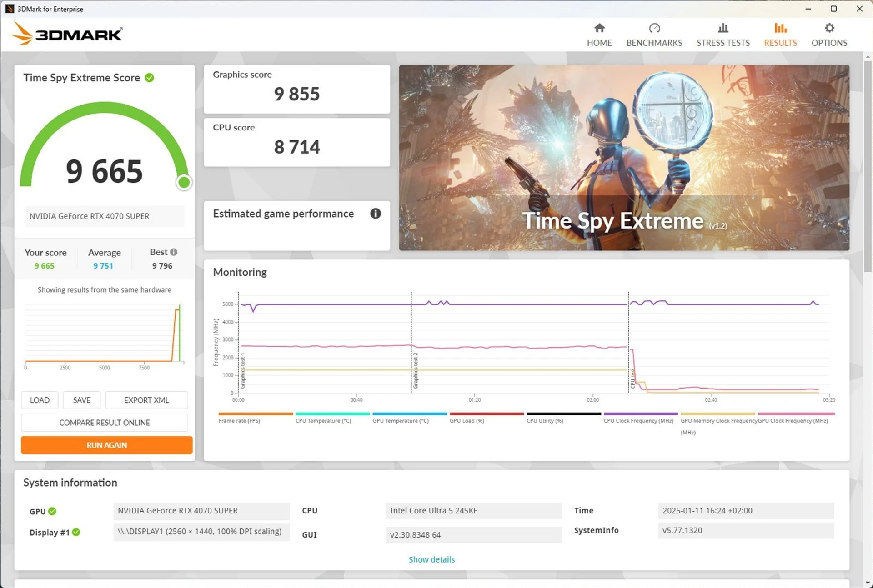873x588 pixels.
Task: Click the Estimated game performance info icon
Action: pos(375,214)
